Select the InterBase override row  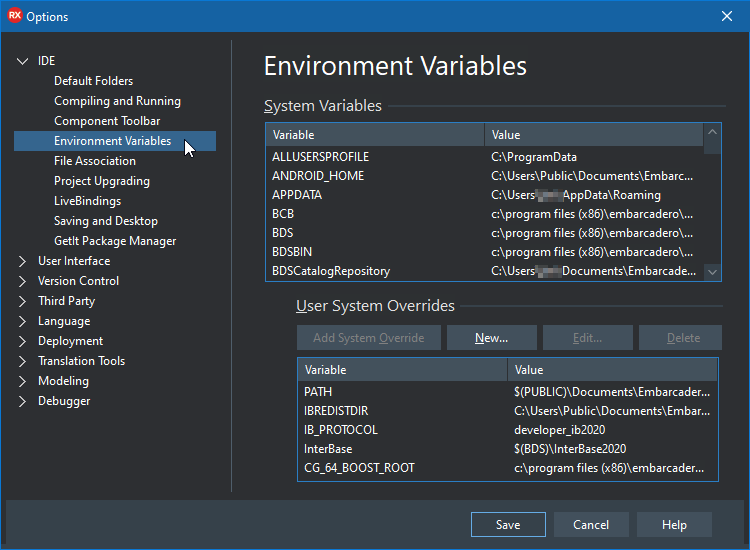click(507, 449)
